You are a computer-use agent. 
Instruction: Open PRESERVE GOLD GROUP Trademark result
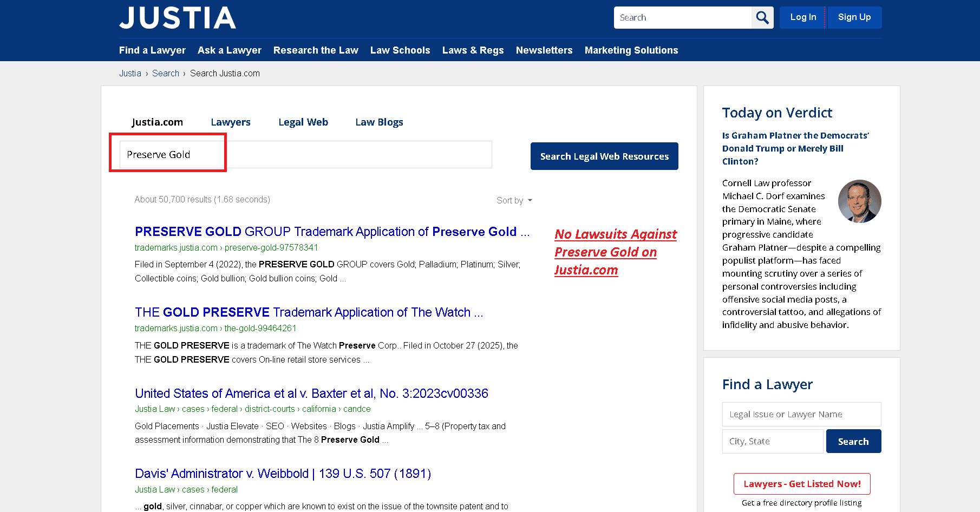coord(332,232)
